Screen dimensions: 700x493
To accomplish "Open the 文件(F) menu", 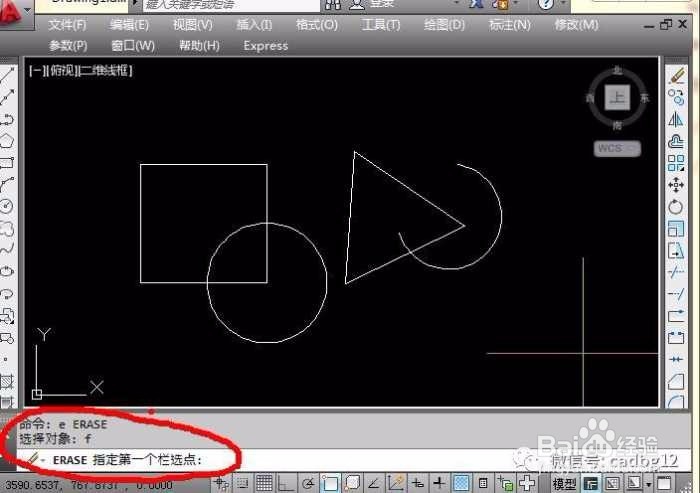I will click(67, 25).
